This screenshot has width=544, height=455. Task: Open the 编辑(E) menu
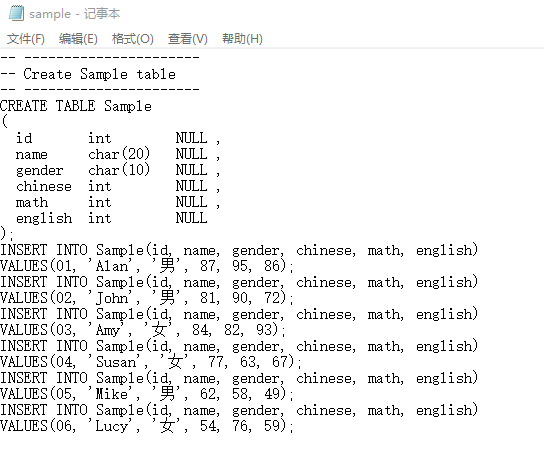coord(78,39)
